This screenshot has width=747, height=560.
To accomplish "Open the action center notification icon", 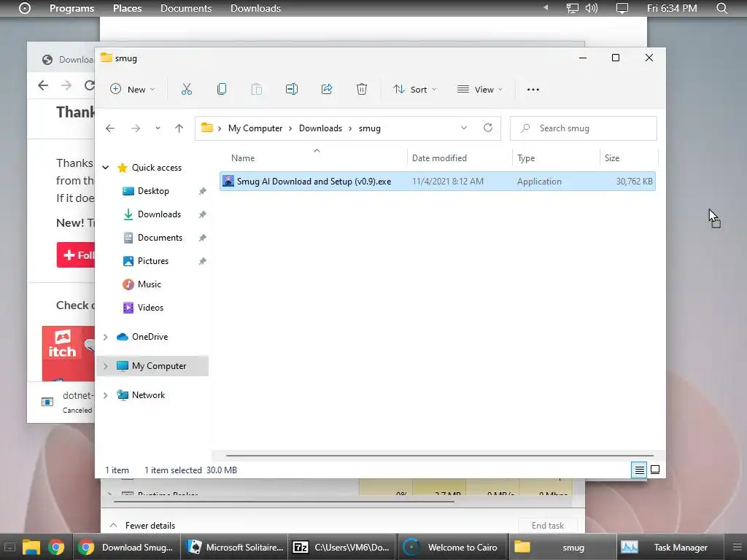I will tap(622, 8).
